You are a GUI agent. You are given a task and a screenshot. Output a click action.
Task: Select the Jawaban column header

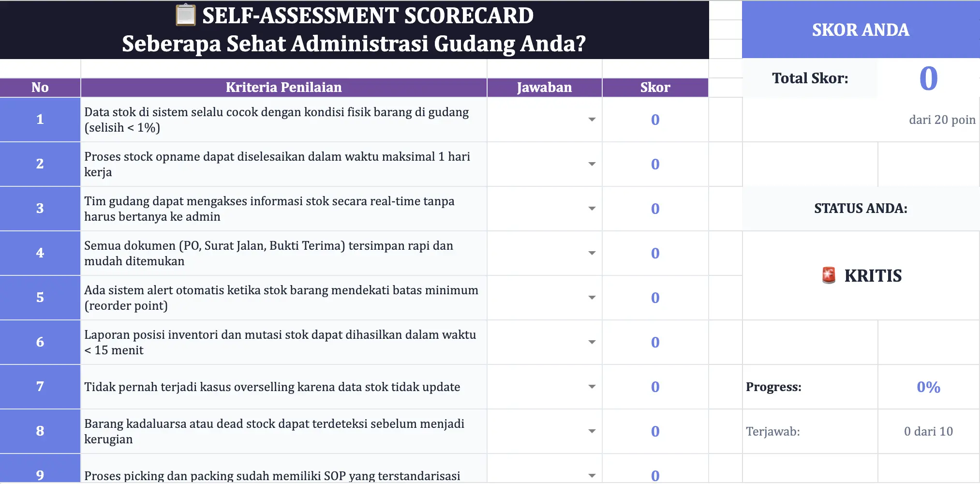544,88
